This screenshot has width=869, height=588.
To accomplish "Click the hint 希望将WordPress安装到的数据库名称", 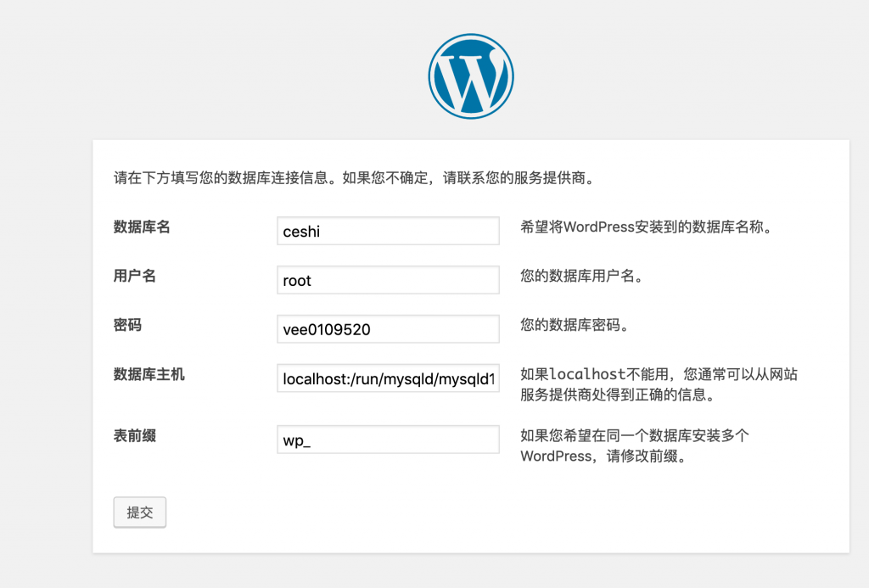I will tap(646, 227).
